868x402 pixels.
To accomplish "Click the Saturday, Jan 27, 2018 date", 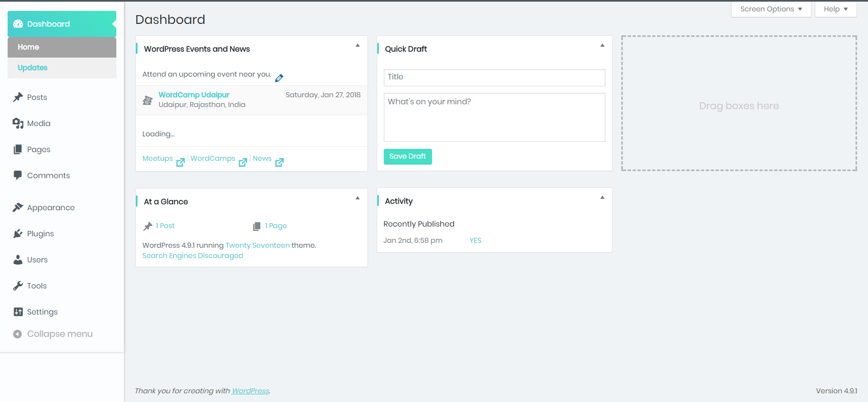I will [323, 95].
